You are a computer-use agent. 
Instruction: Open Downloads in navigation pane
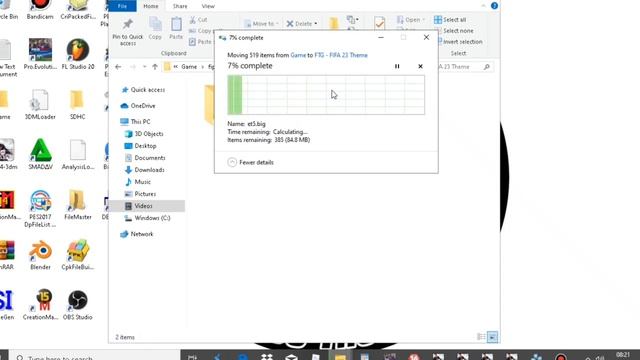(x=144, y=170)
